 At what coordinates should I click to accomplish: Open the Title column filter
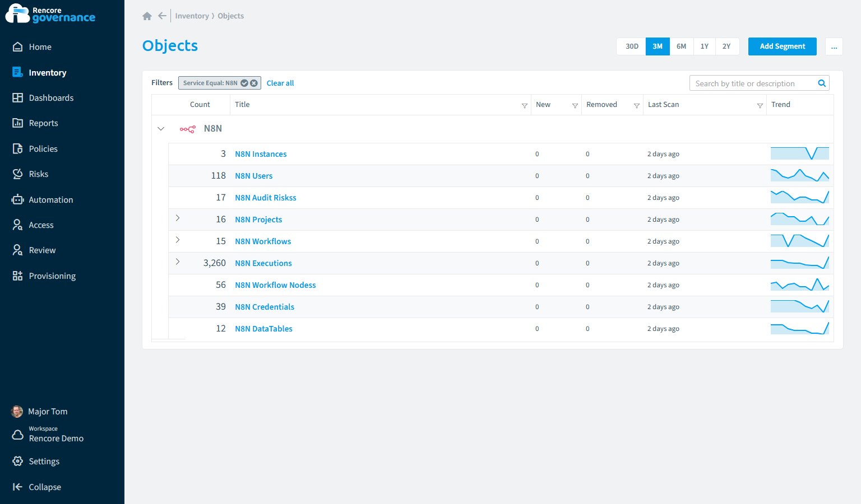525,105
